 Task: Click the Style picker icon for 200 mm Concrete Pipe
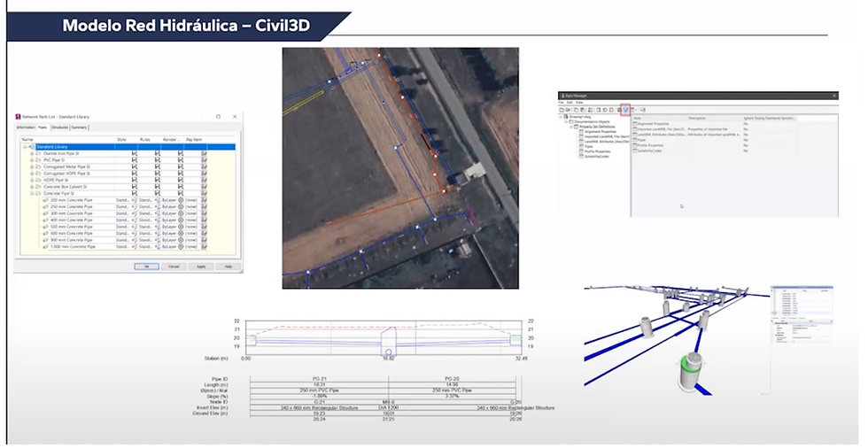[135, 200]
